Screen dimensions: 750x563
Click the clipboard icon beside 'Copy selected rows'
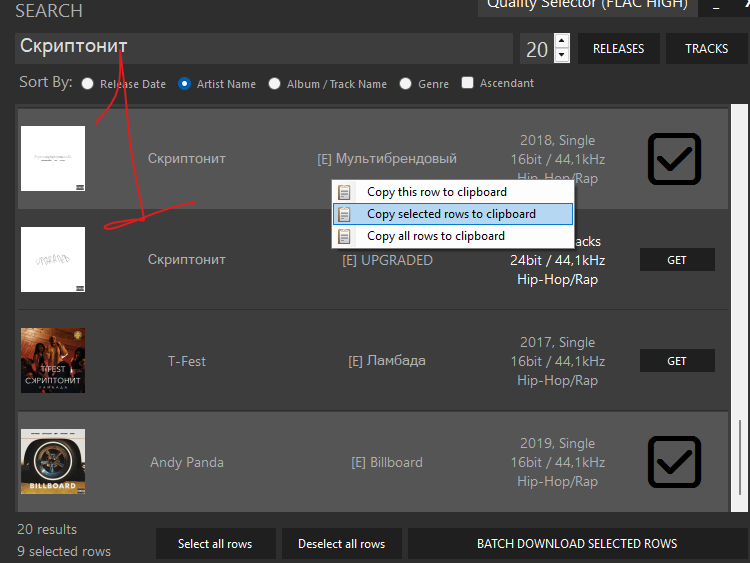pyautogui.click(x=345, y=214)
